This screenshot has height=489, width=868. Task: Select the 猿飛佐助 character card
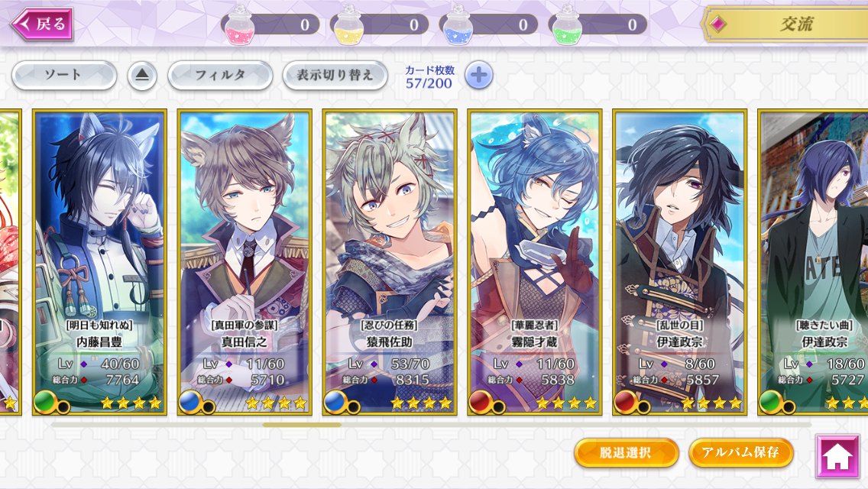pos(390,262)
